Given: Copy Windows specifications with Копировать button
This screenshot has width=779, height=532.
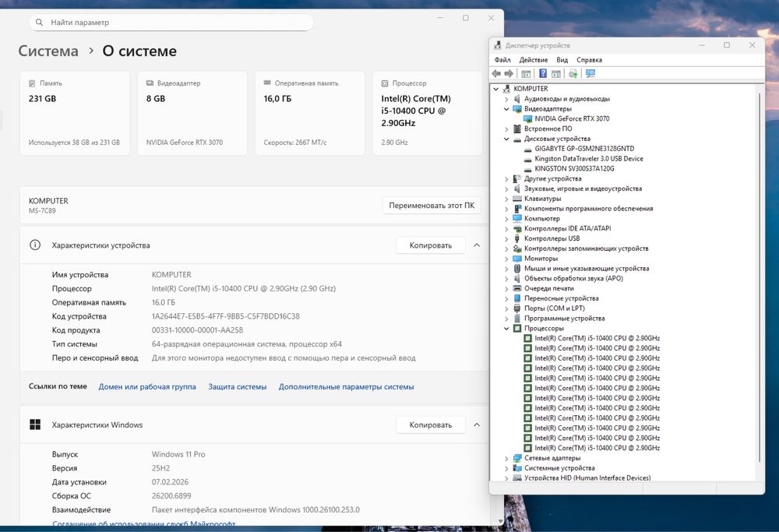Looking at the screenshot, I should click(431, 425).
